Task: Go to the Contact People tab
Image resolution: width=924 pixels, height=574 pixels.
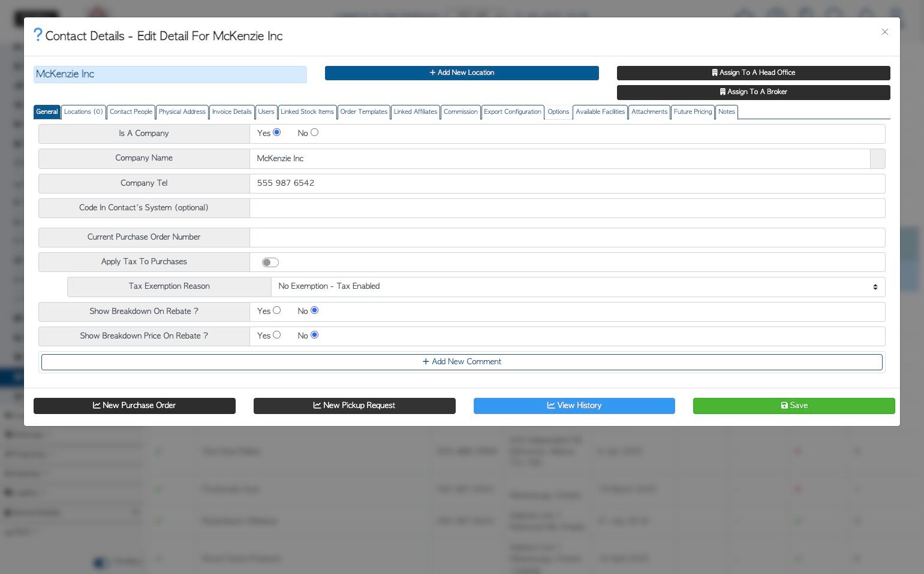Action: pos(131,112)
